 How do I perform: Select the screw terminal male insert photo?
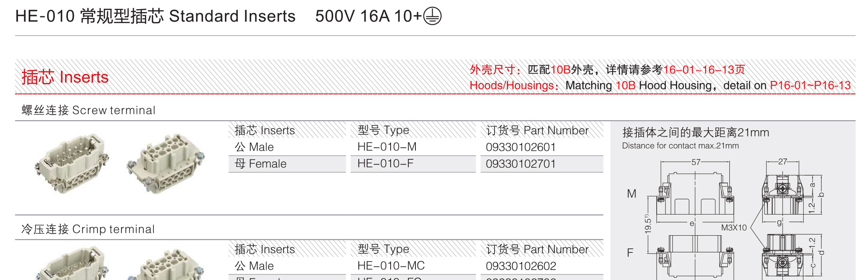pyautogui.click(x=72, y=163)
